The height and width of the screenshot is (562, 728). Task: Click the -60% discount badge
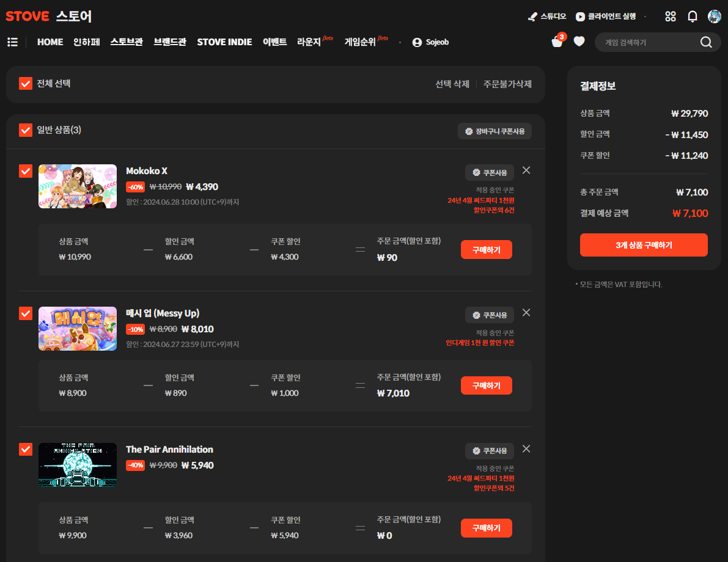pyautogui.click(x=136, y=187)
